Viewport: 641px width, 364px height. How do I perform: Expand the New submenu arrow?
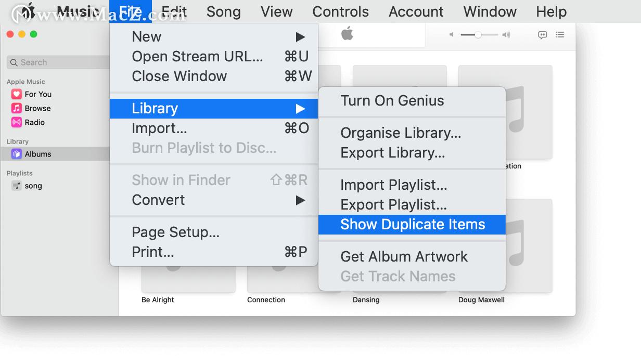pyautogui.click(x=300, y=37)
